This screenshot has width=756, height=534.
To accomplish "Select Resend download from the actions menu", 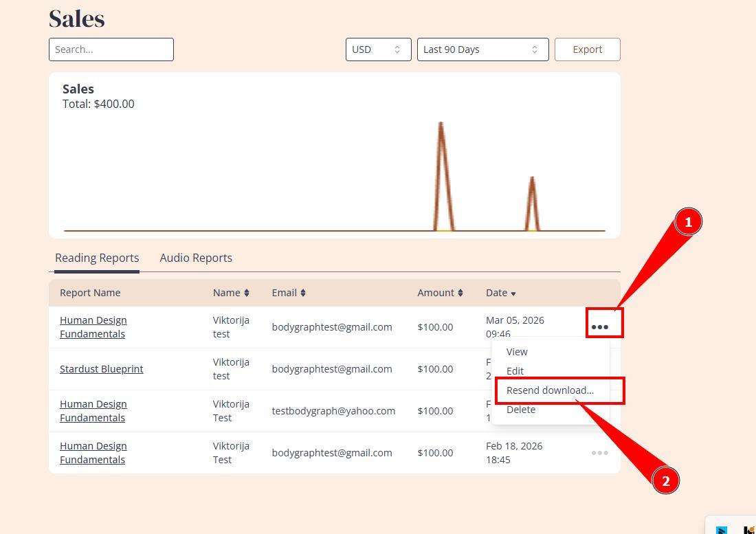I will 550,390.
